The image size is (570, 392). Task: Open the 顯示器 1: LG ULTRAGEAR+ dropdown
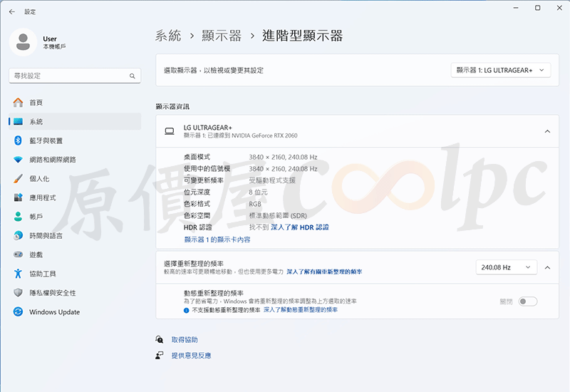pyautogui.click(x=501, y=70)
